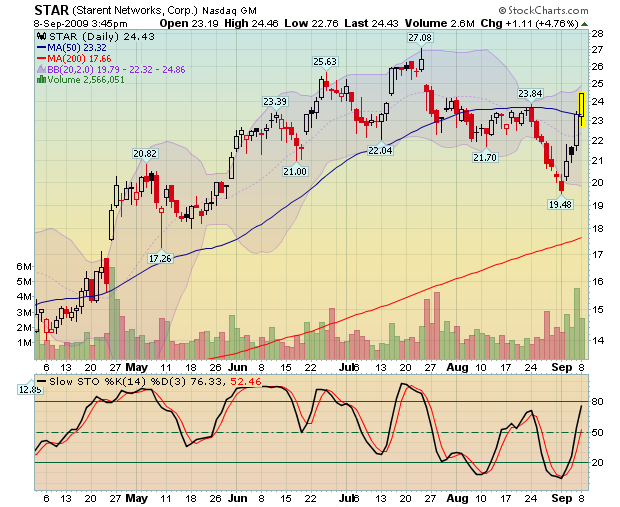Screen dimensions: 620x507
Task: Click the 20.82 price peak label
Action: point(145,153)
